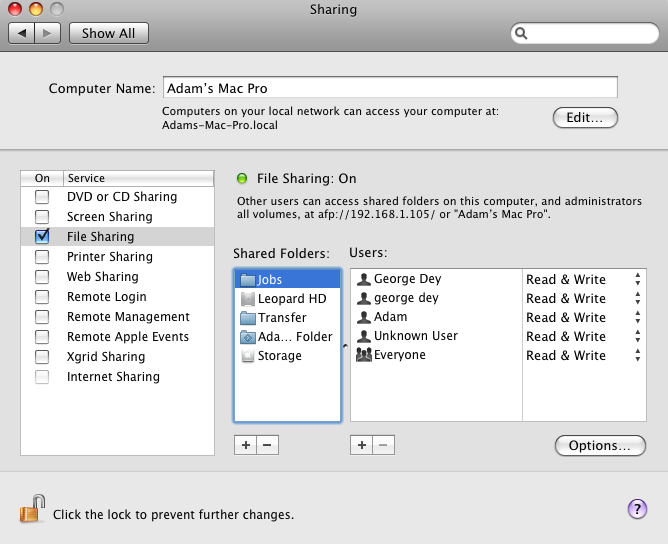Viewport: 668px width, 544px height.
Task: Click the search input field
Action: (584, 33)
